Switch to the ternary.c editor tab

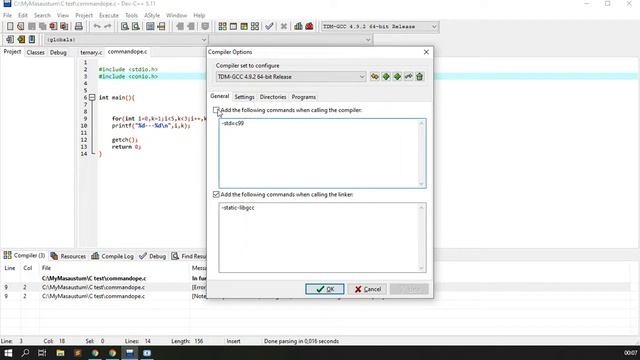click(91, 52)
